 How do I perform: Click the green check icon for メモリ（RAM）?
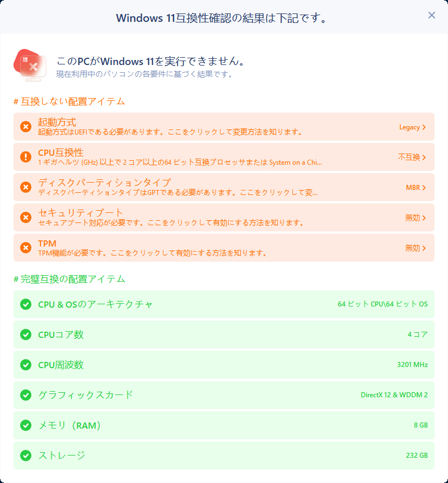(26, 425)
